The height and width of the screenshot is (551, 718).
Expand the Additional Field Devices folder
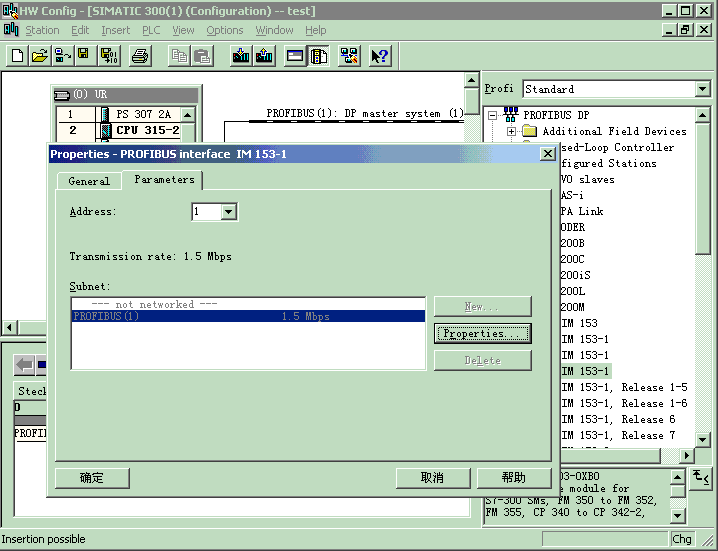511,131
